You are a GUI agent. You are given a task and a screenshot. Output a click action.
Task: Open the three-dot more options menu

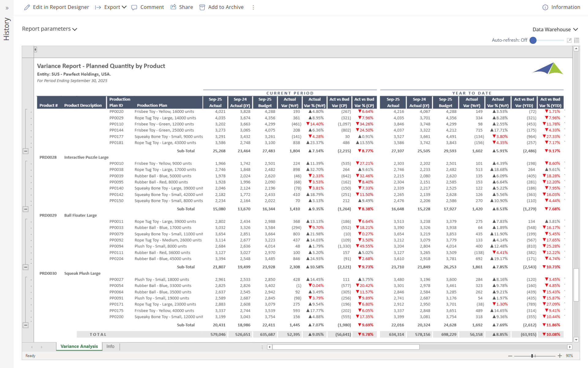point(253,7)
